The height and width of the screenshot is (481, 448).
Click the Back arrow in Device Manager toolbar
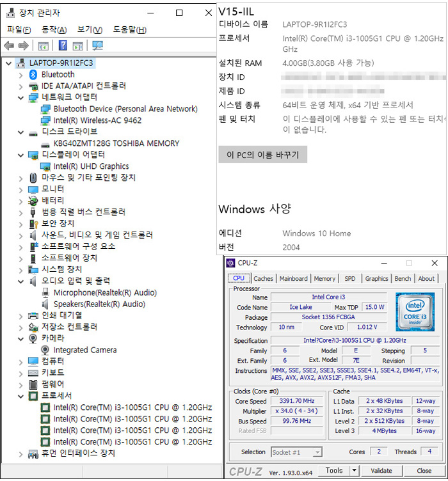click(9, 45)
